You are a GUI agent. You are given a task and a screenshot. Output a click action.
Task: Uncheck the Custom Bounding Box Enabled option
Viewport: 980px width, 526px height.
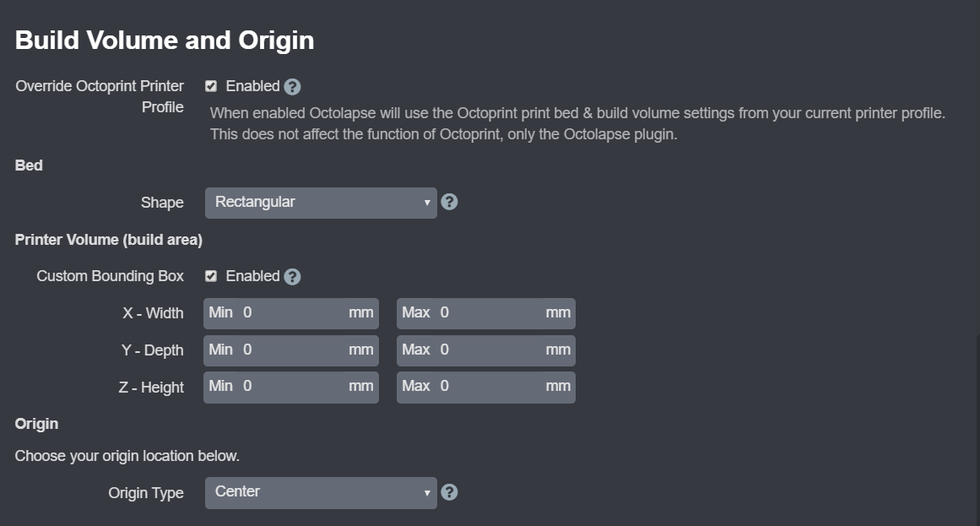211,275
